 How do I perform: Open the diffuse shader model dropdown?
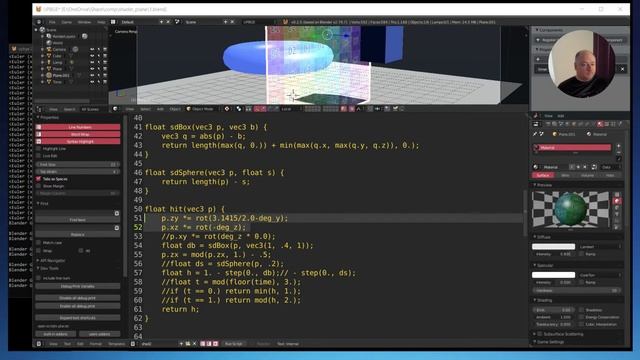[x=599, y=247]
